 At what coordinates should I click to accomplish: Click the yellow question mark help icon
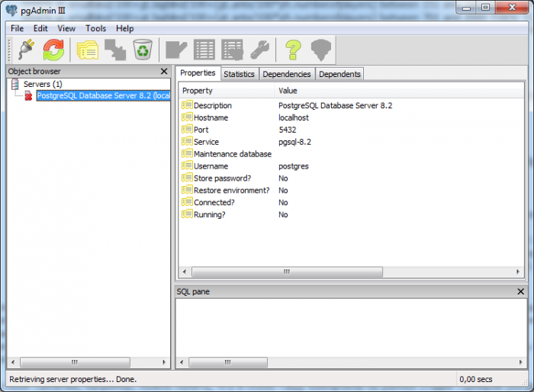[x=293, y=50]
